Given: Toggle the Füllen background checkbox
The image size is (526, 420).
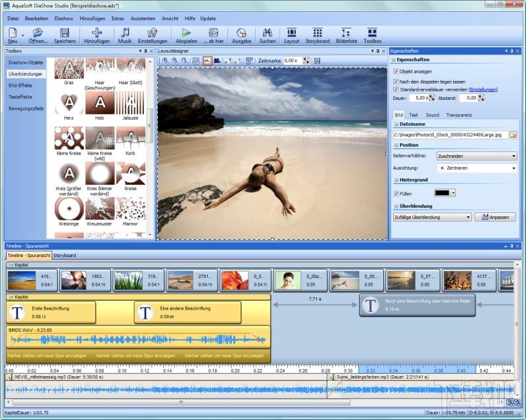Looking at the screenshot, I should (x=396, y=193).
